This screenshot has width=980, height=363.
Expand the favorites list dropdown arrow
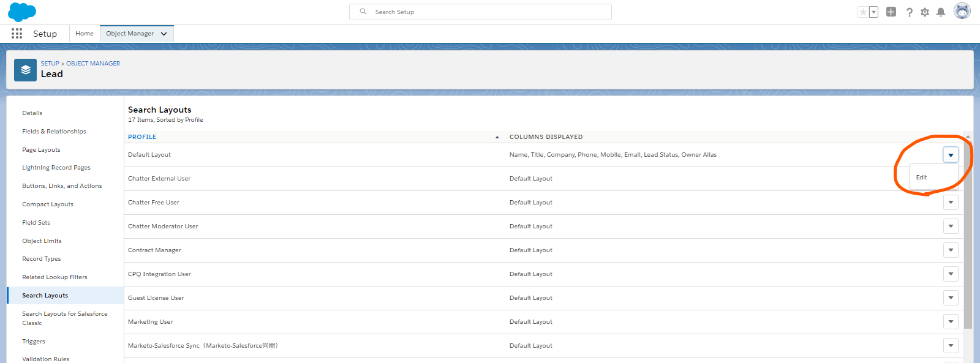point(873,12)
